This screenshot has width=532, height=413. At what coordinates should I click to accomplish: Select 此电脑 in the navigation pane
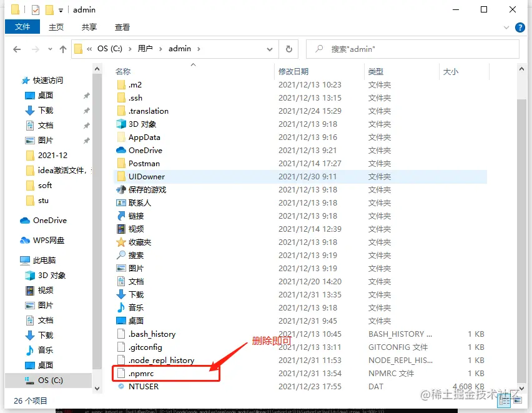point(44,261)
